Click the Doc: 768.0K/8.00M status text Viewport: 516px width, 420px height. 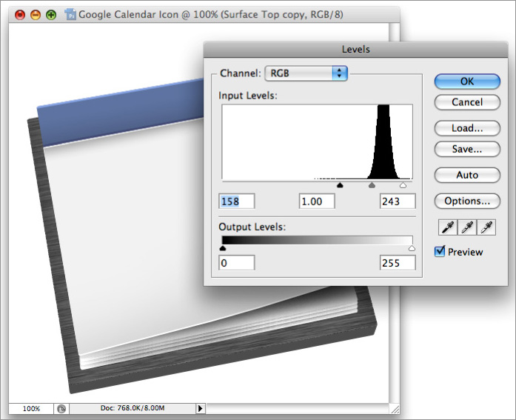133,408
